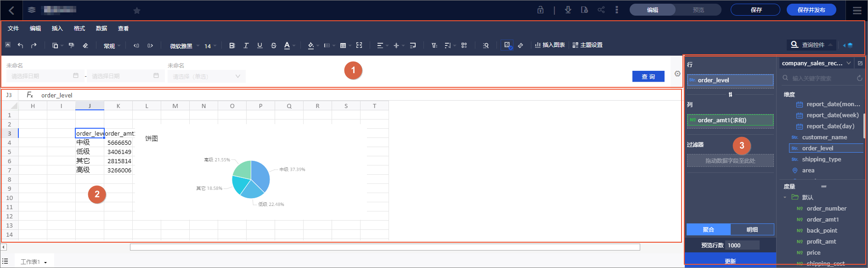Image resolution: width=868 pixels, height=268 pixels.
Task: Click the share icon in the header
Action: click(x=601, y=10)
